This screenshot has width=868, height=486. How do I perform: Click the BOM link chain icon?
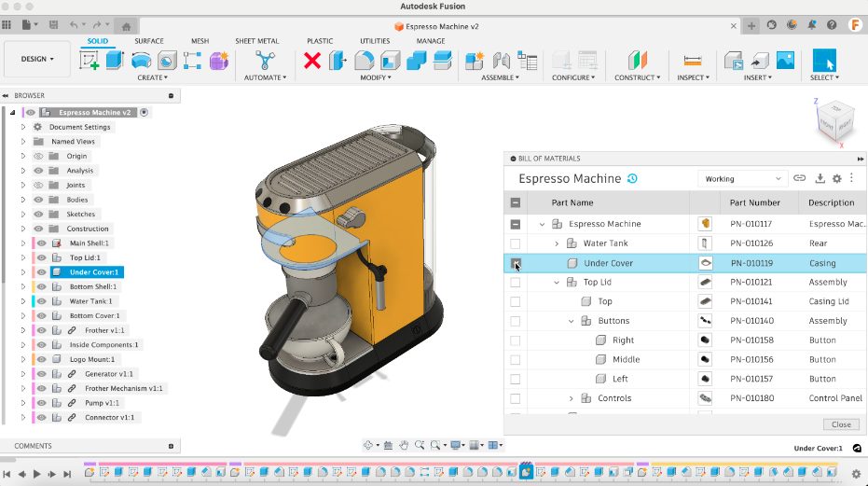pos(799,178)
